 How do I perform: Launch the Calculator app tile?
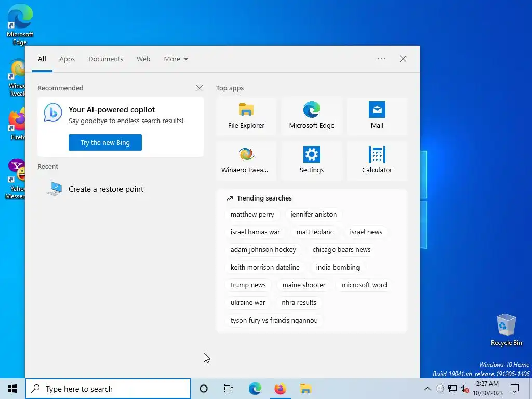(377, 161)
